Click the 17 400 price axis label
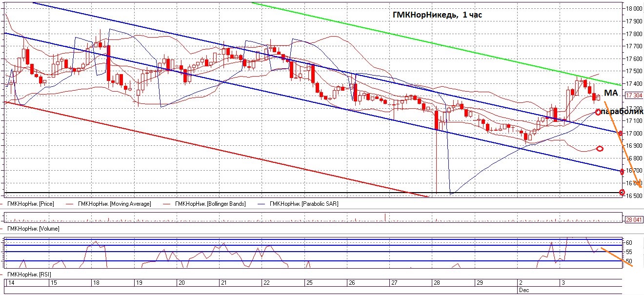Screen dimensions: 644x295 click(x=634, y=84)
